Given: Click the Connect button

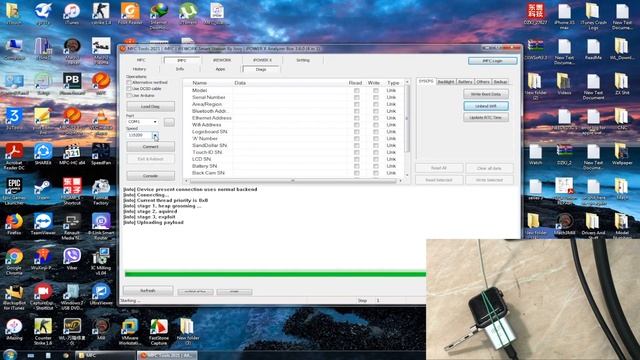Looking at the screenshot, I should click(x=150, y=147).
